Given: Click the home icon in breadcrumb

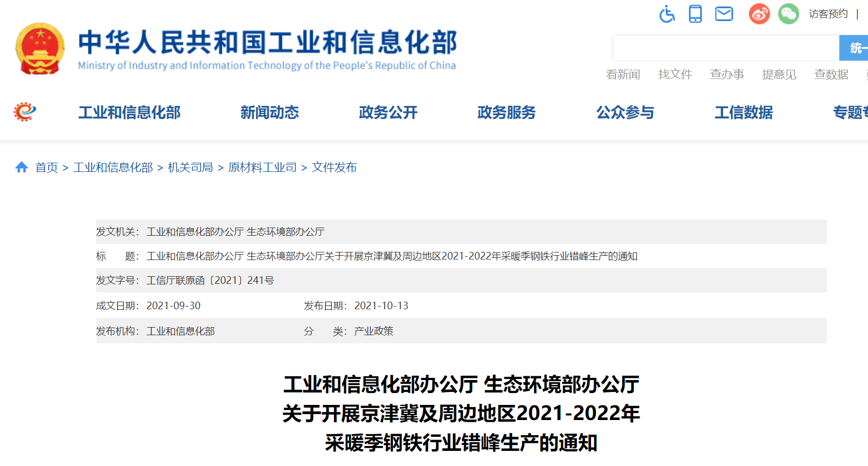Looking at the screenshot, I should (22, 168).
